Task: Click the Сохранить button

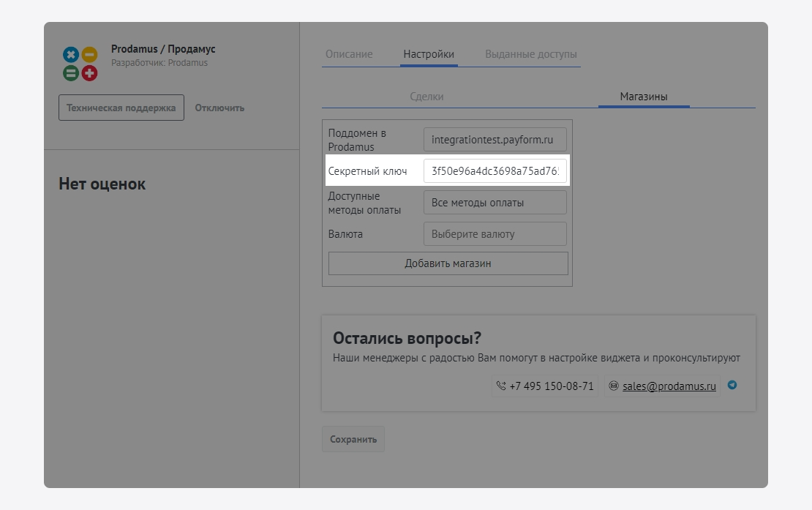Action: point(353,439)
